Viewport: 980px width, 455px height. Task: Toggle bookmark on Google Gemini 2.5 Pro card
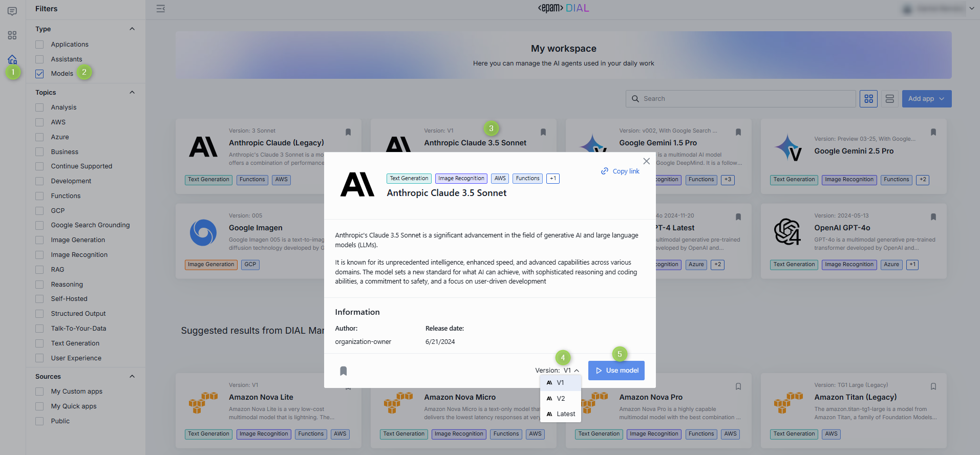pos(933,132)
